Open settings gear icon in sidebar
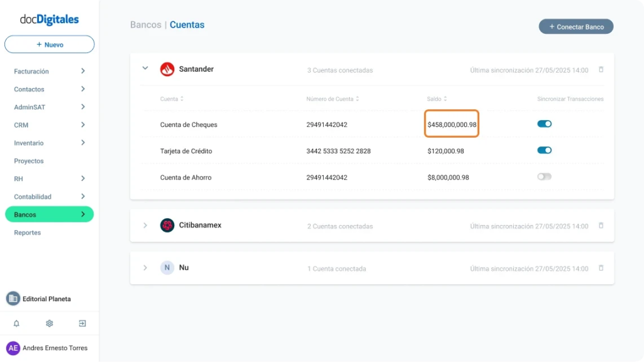644x362 pixels. point(49,324)
